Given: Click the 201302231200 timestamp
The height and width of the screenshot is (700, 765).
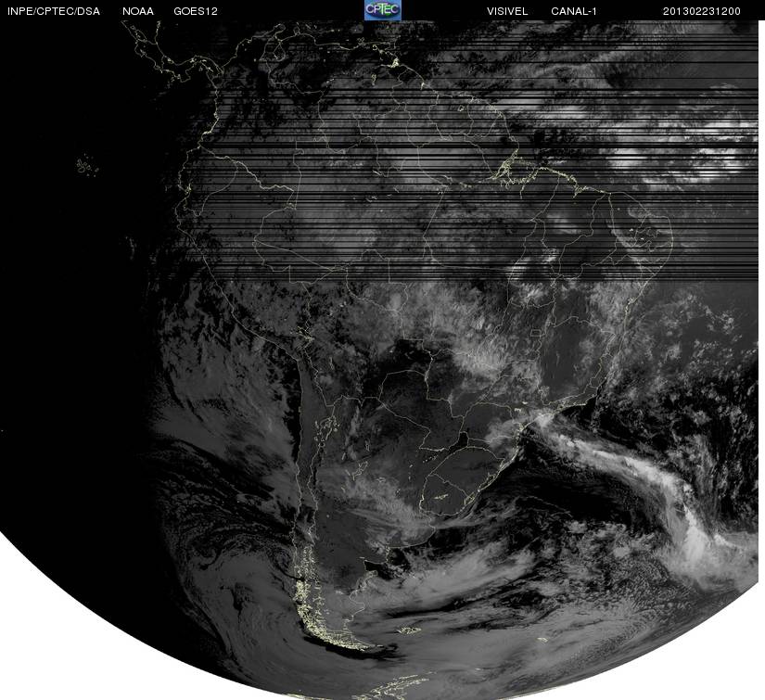Looking at the screenshot, I should pyautogui.click(x=702, y=11).
